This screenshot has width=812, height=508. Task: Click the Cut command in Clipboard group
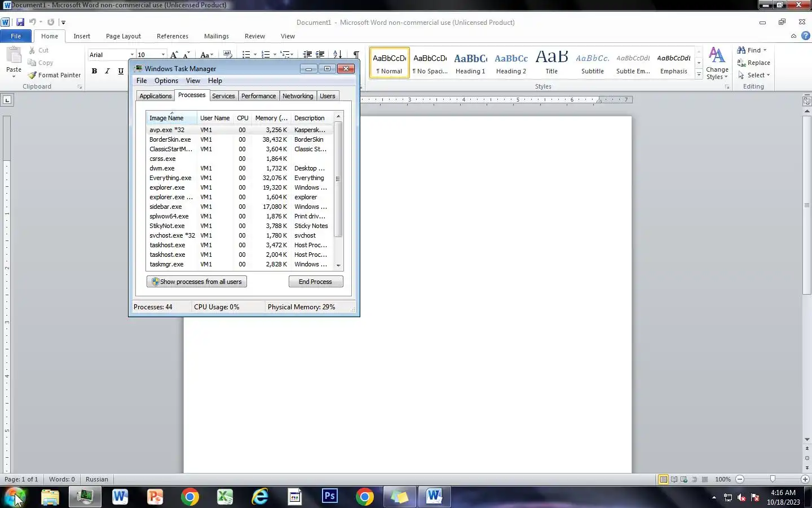pyautogui.click(x=38, y=50)
